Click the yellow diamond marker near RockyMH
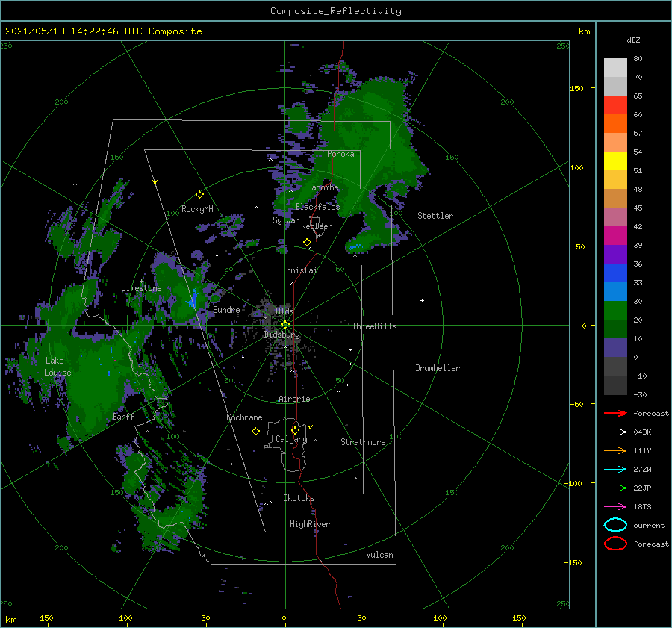The height and width of the screenshot is (628, 672). click(x=199, y=195)
